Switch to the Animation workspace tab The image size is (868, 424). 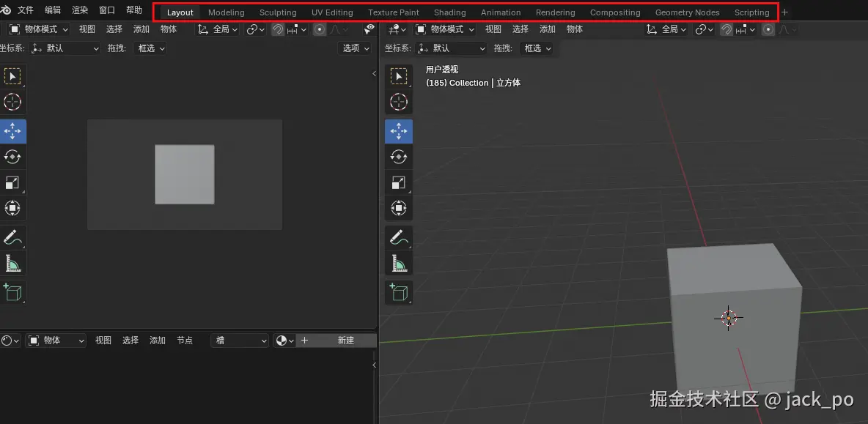501,12
